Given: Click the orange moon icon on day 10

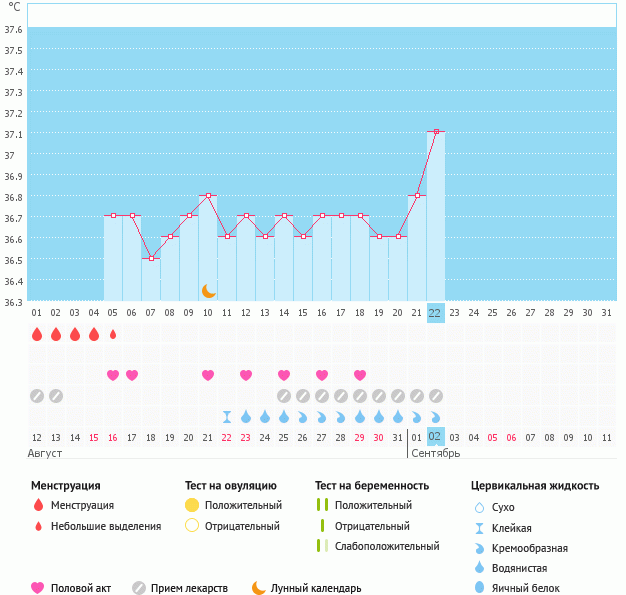Looking at the screenshot, I should 209,290.
